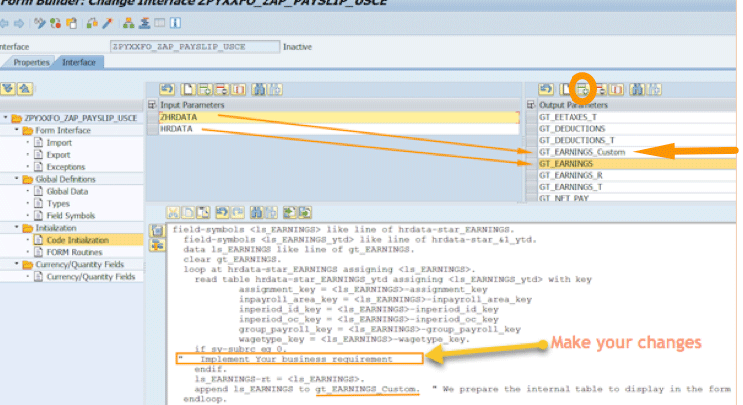Select Types in the tree
The width and height of the screenshot is (743, 405).
click(x=58, y=204)
